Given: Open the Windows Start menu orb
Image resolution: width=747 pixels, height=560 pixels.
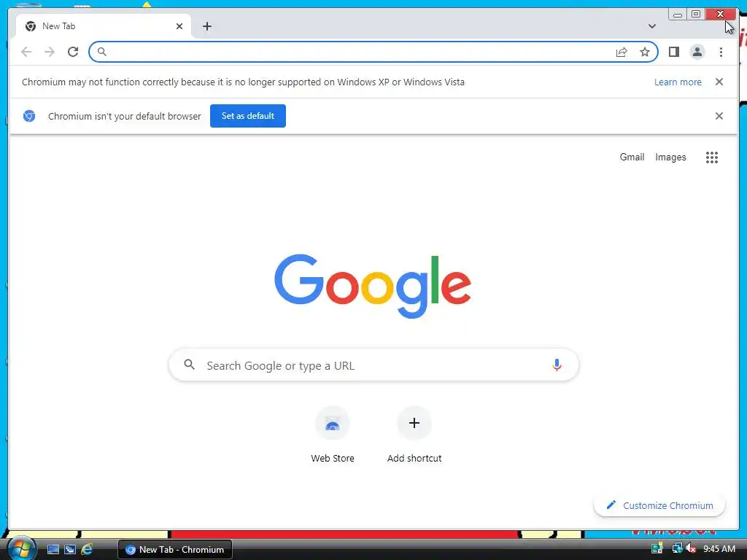Looking at the screenshot, I should (21, 548).
